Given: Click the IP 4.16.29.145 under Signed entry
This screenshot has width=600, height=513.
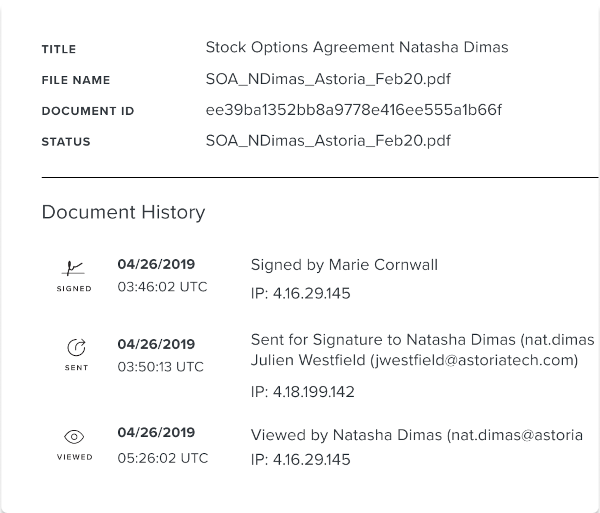Looking at the screenshot, I should coord(301,293).
